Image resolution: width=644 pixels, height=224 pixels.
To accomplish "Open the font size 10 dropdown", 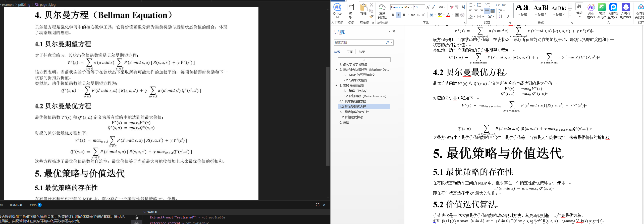I will (423, 7).
